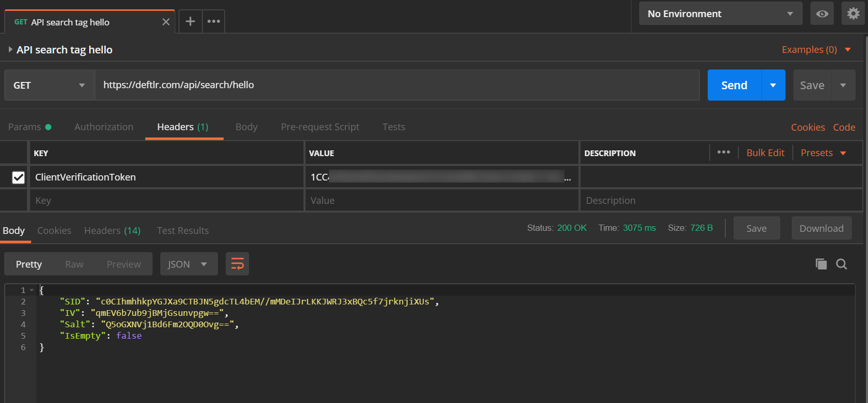
Task: Uncheck the ClientVerificationToken header checkbox
Action: pyautogui.click(x=18, y=177)
